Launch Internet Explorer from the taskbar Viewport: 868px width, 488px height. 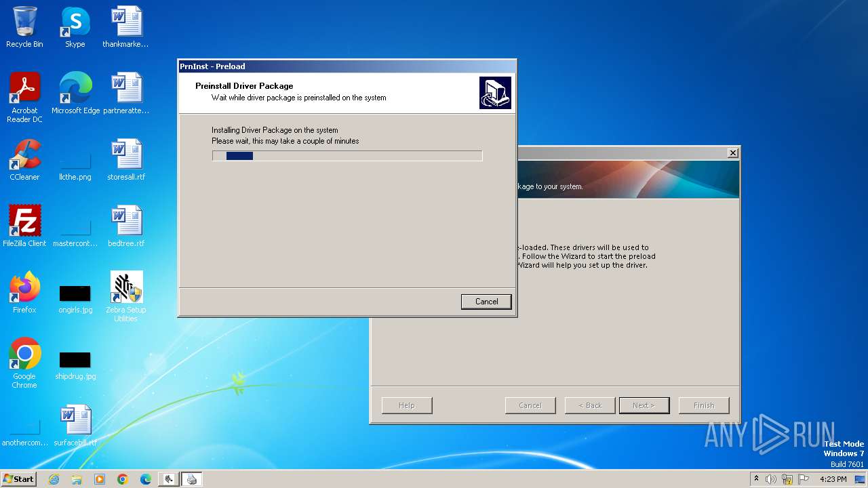[x=54, y=479]
